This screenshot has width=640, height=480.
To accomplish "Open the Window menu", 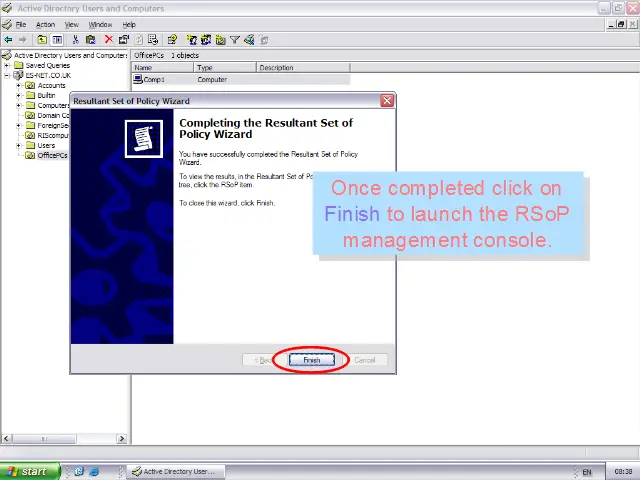I will pos(100,24).
